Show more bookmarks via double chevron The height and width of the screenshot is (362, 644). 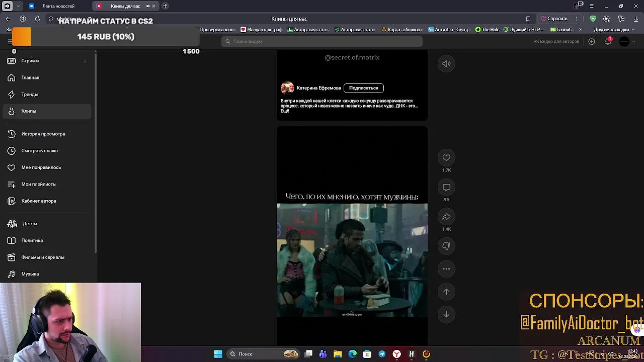coord(580,30)
